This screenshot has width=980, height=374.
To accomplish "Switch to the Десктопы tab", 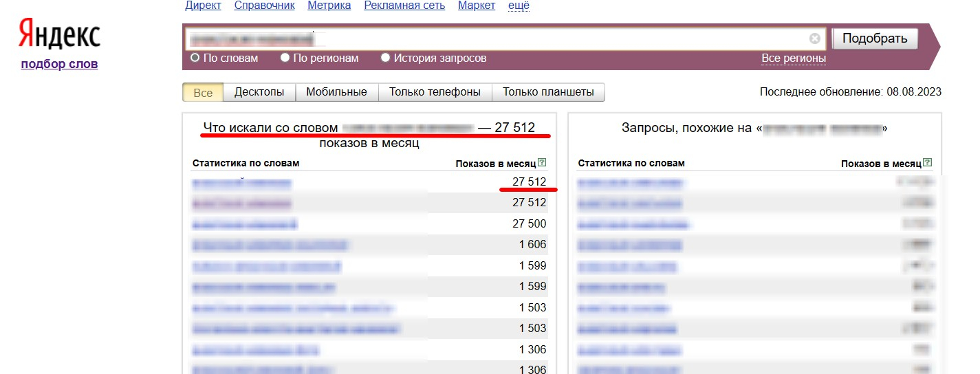I will click(x=259, y=92).
